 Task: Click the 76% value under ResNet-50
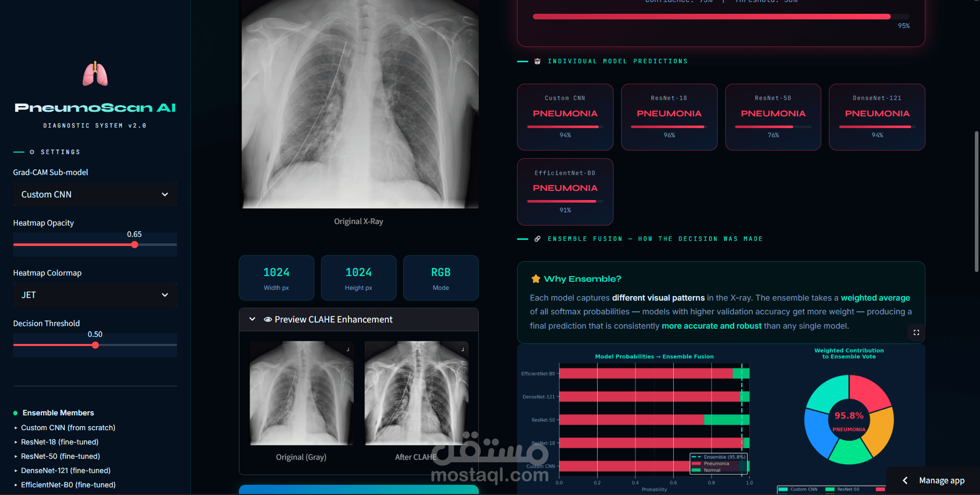point(773,135)
